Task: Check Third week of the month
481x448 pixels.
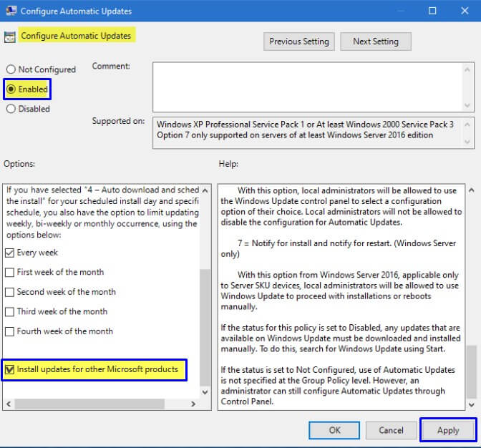Action: coord(9,311)
